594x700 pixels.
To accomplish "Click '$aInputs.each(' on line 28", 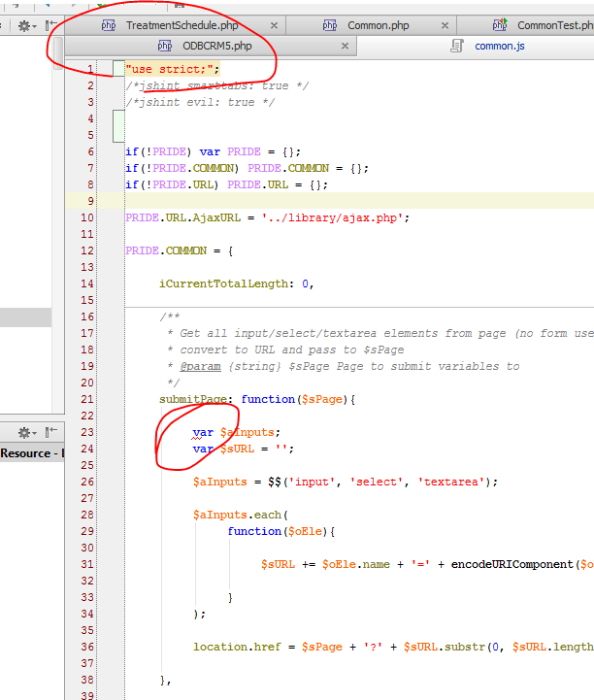I will (x=241, y=516).
